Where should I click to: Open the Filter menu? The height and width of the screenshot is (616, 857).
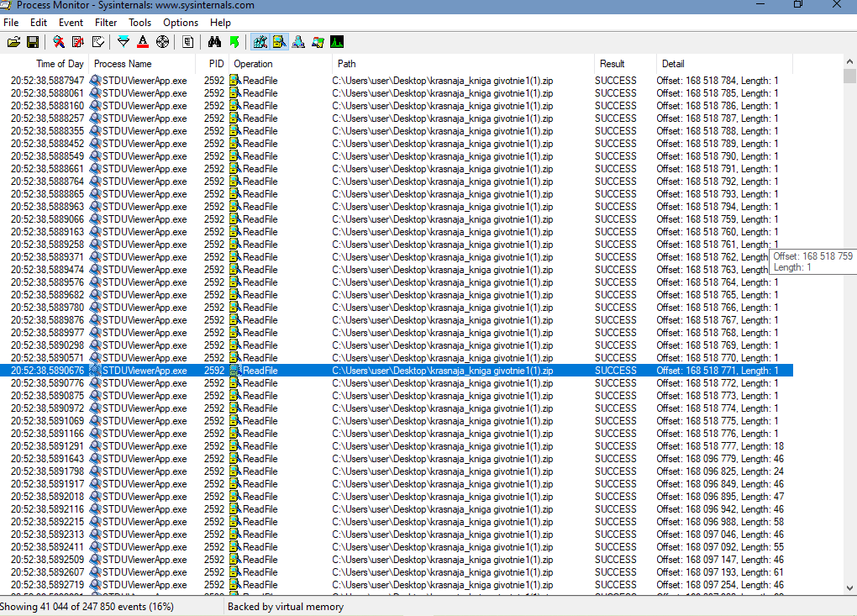coord(106,23)
